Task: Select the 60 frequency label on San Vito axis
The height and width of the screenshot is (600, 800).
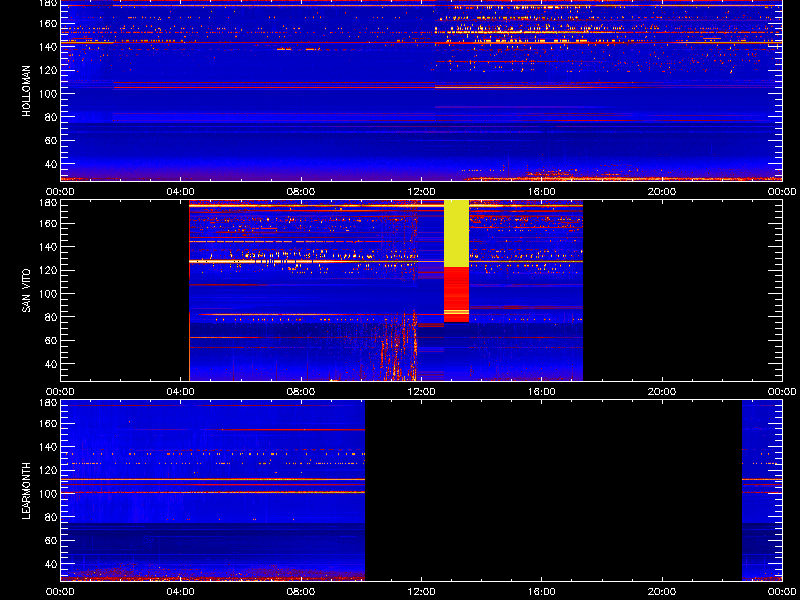Action: pyautogui.click(x=51, y=341)
